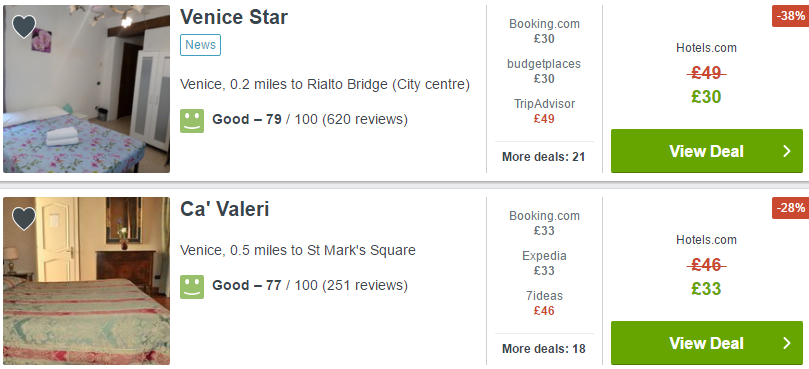
Task: Click the green smiley rating icon for Ca' Valeri
Action: click(x=192, y=286)
